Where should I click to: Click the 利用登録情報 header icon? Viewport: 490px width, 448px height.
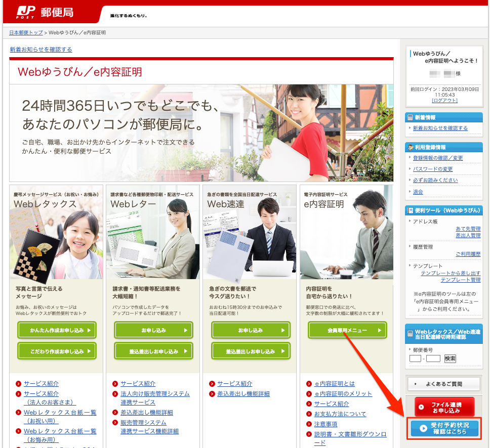tap(410, 147)
